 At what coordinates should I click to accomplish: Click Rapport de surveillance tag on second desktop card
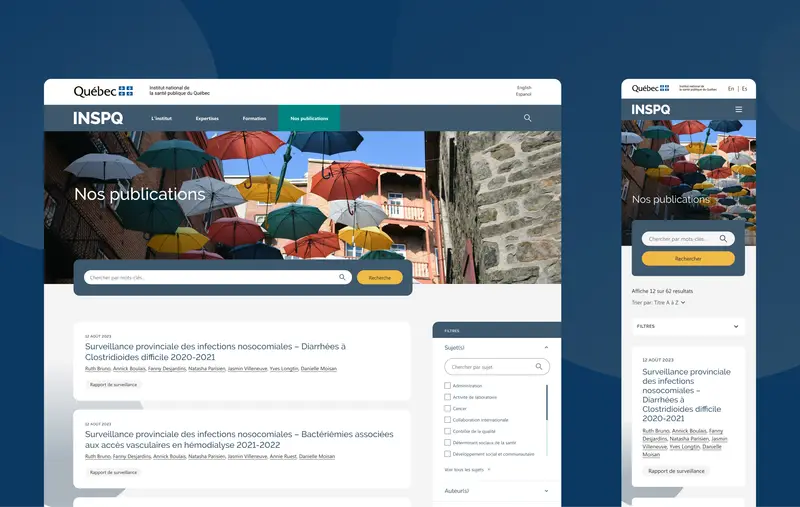click(113, 472)
